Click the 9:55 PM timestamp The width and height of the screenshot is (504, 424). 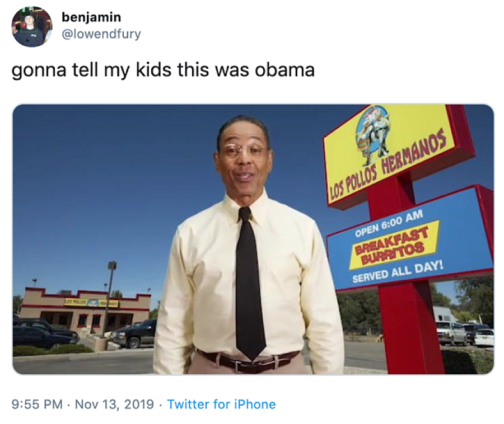coord(37,404)
